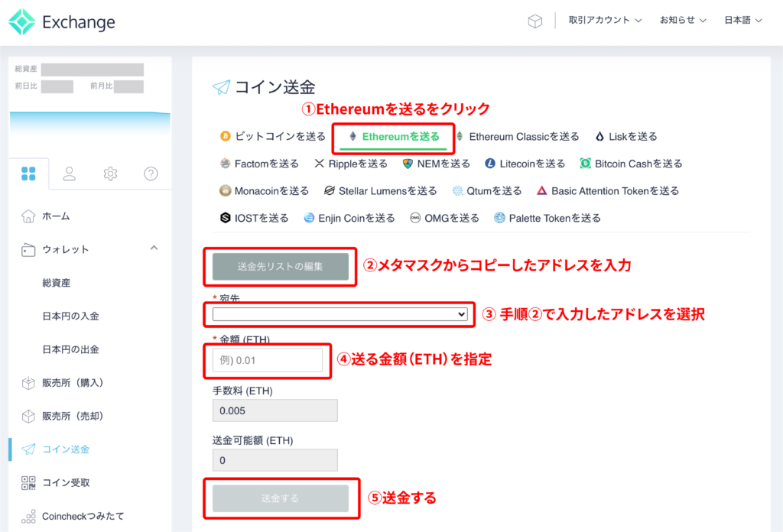Go to ホーム in sidebar
The height and width of the screenshot is (532, 783).
pos(56,216)
